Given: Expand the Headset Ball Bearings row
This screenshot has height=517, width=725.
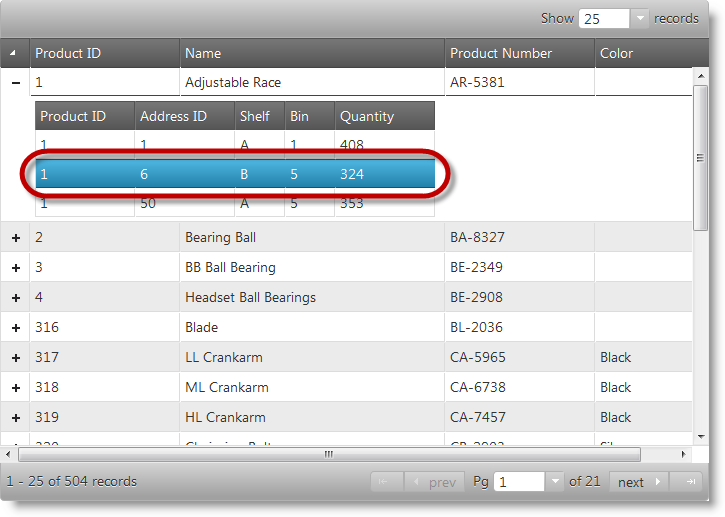Looking at the screenshot, I should pos(15,298).
